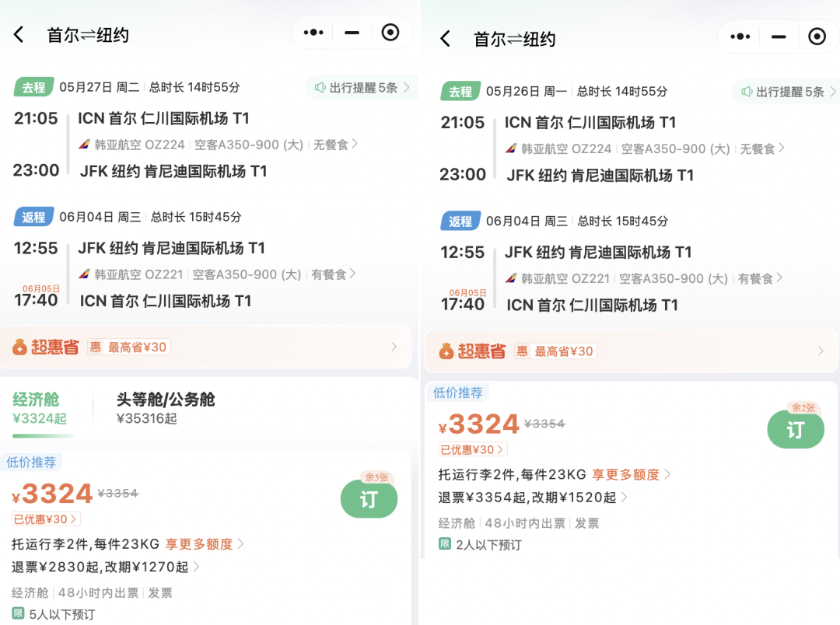
Task: Click the 21:05 departure time, left screen
Action: (x=36, y=118)
